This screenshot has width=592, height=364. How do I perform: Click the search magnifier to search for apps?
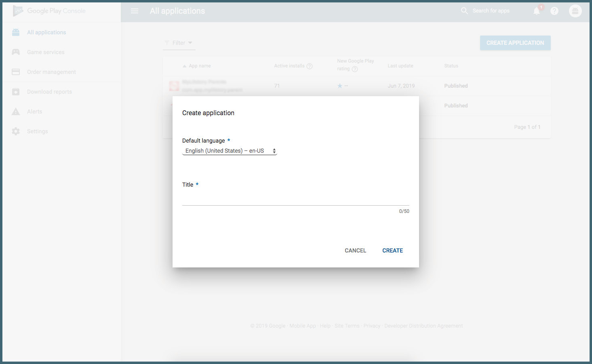464,11
